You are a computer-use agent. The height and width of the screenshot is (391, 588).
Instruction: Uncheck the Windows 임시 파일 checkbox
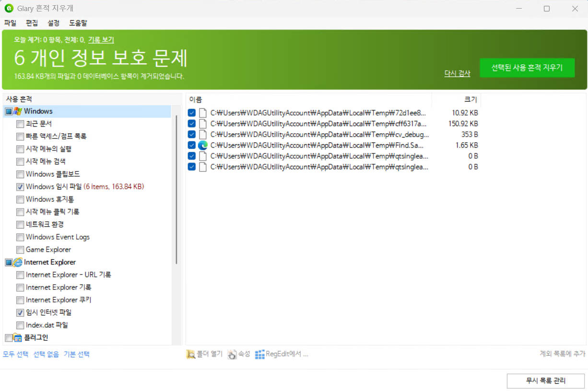click(x=20, y=187)
